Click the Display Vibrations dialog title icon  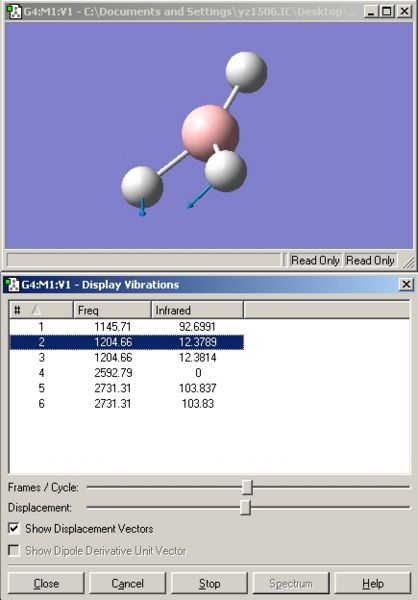[12, 284]
